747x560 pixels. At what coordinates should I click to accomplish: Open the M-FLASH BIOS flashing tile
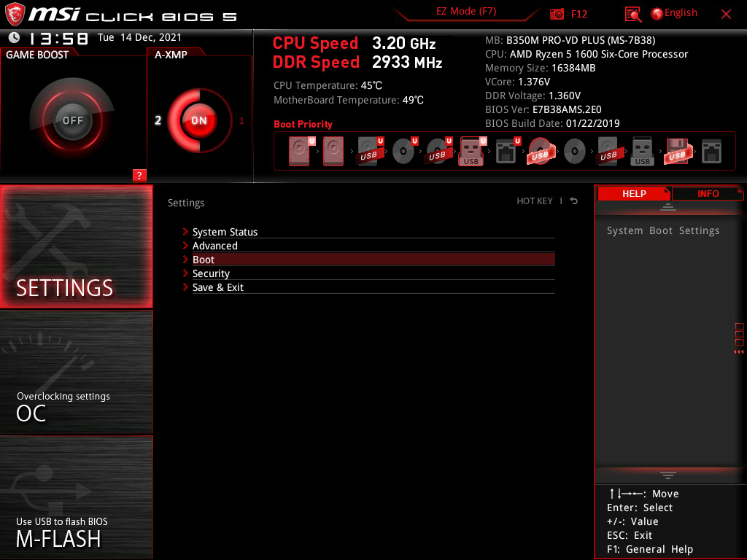[76, 497]
